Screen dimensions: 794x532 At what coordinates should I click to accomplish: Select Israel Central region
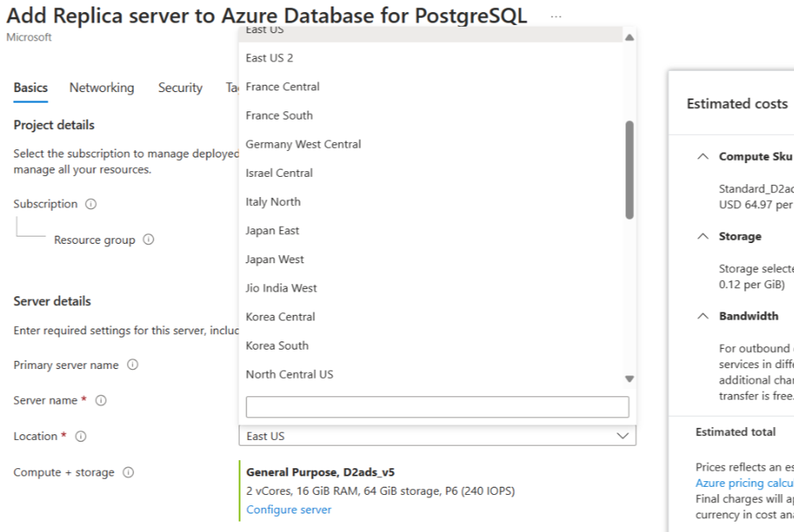(x=431, y=173)
